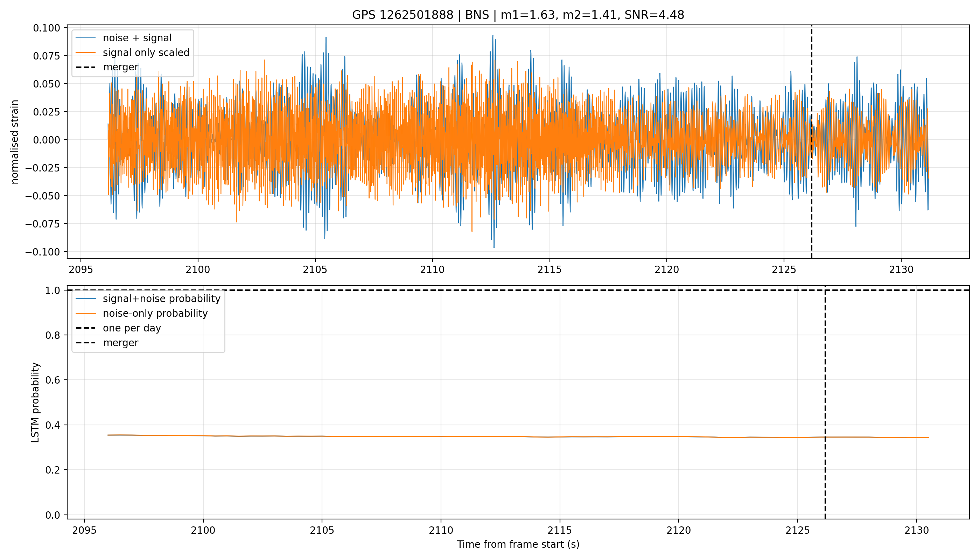Viewport: 980px width, 560px height.
Task: Click the 'merger' legend entry in top plot
Action: point(120,67)
